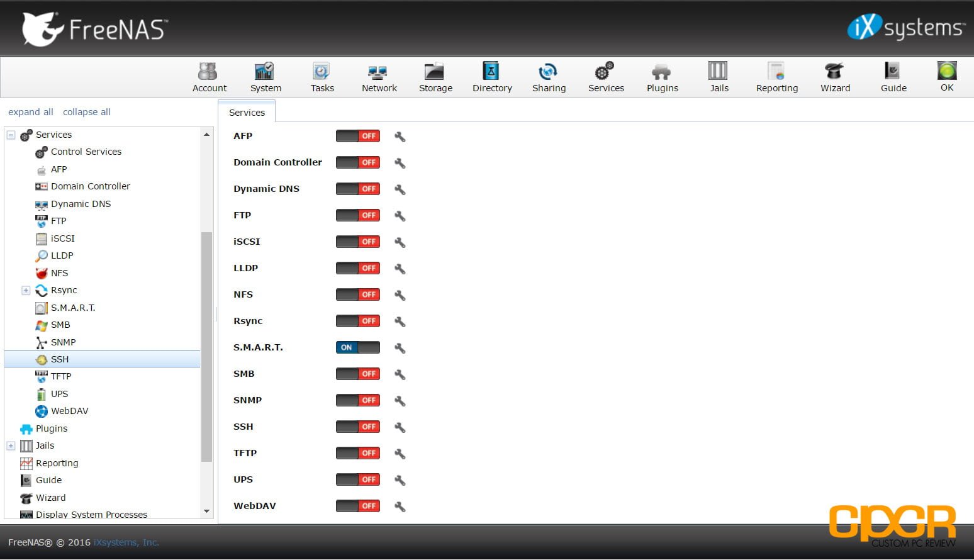Click the wrench icon for LLDP
974x560 pixels.
tap(400, 269)
